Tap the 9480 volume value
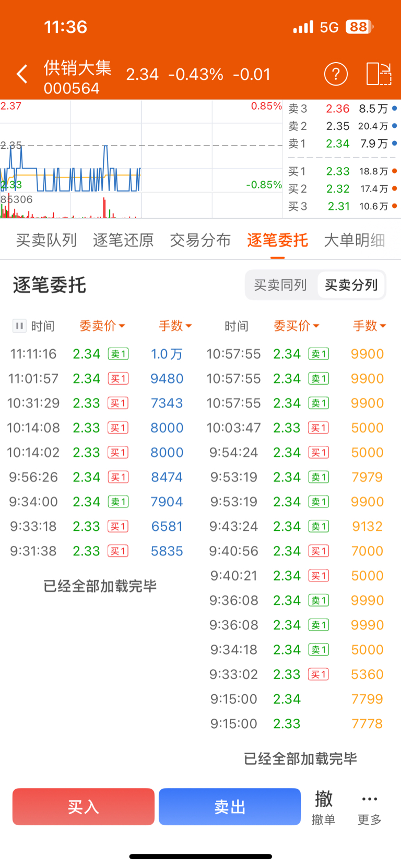This screenshot has height=868, width=401. pos(167,378)
